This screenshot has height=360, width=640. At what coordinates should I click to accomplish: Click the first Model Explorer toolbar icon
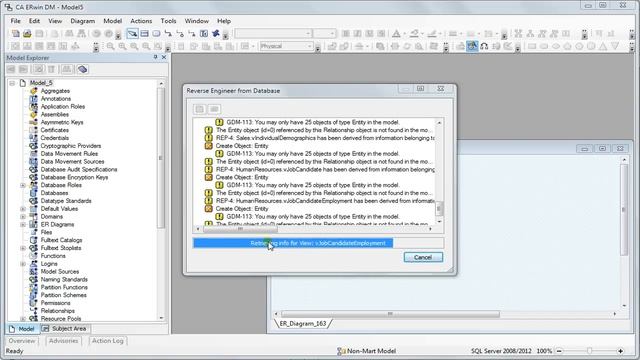11,69
